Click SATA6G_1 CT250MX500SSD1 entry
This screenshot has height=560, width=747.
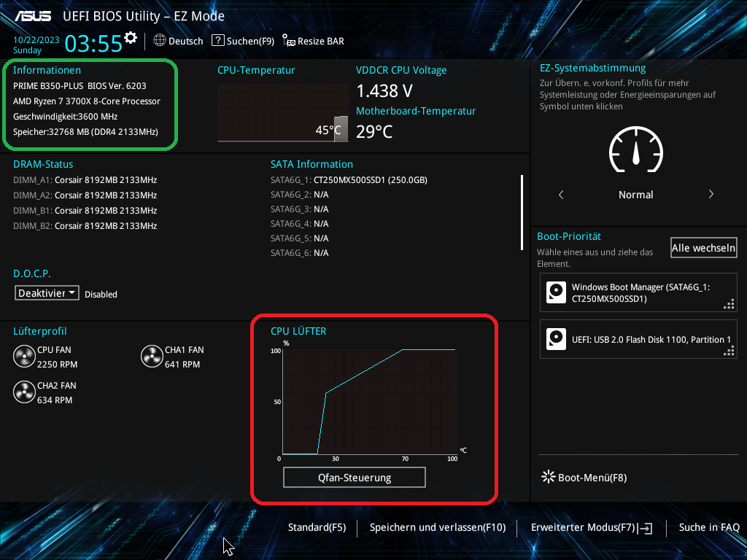(x=349, y=180)
